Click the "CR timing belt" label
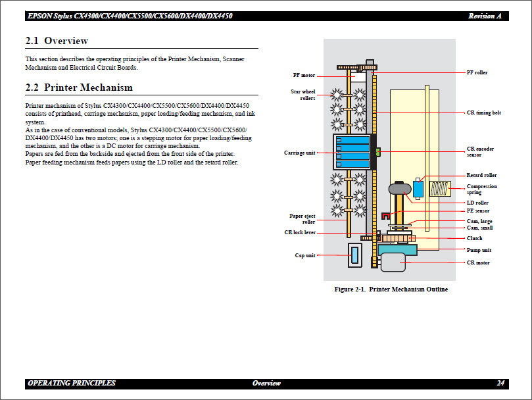The height and width of the screenshot is (400, 532). click(x=483, y=113)
